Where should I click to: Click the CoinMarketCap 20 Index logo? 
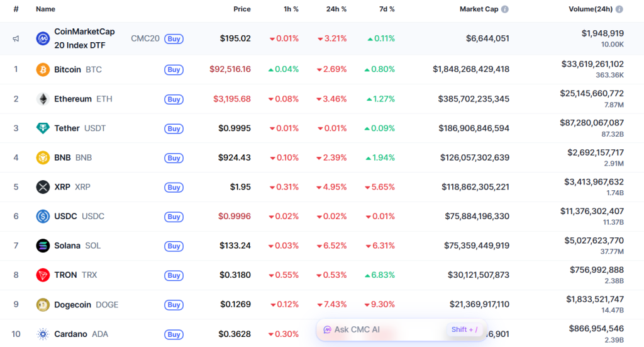pyautogui.click(x=43, y=38)
